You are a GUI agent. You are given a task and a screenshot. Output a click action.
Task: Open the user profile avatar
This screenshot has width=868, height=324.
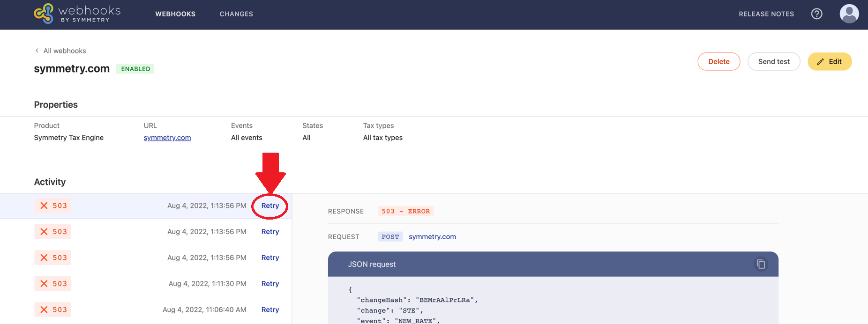[x=849, y=14]
